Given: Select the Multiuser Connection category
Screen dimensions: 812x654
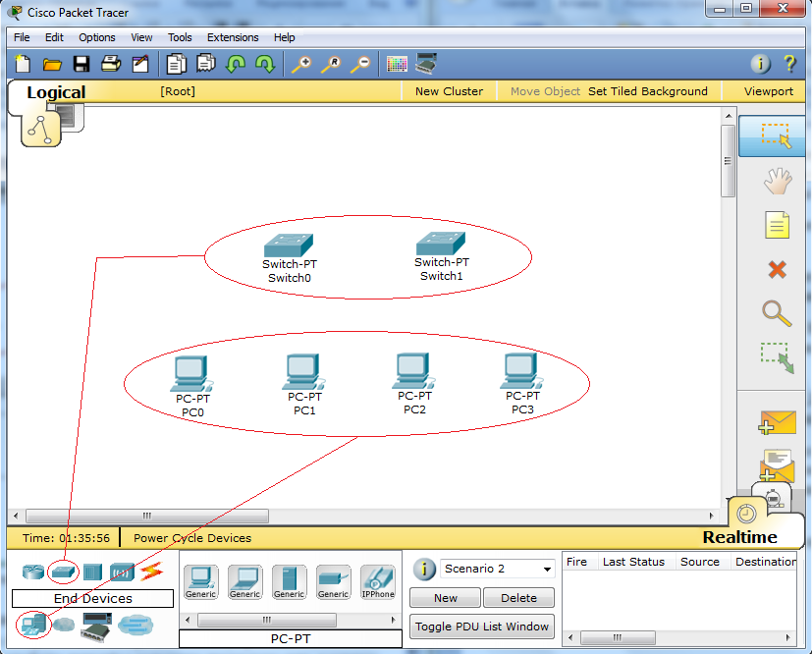Looking at the screenshot, I should (135, 625).
